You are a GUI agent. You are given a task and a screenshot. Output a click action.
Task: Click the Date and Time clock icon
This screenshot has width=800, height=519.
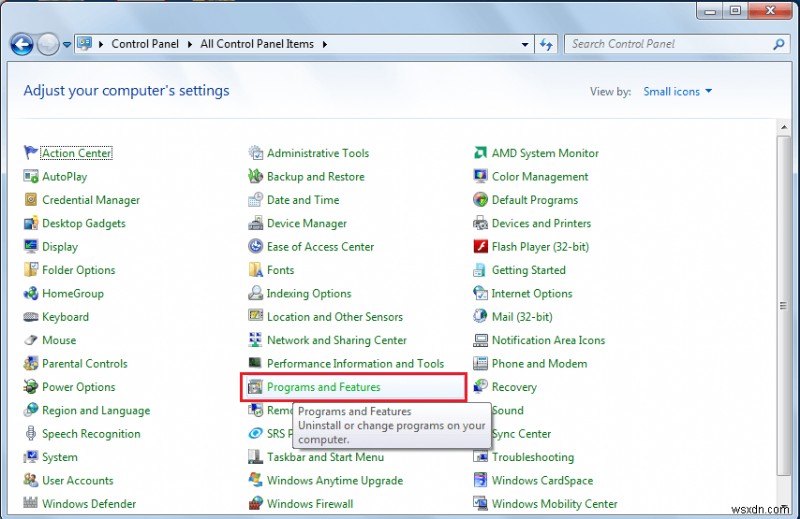point(256,200)
